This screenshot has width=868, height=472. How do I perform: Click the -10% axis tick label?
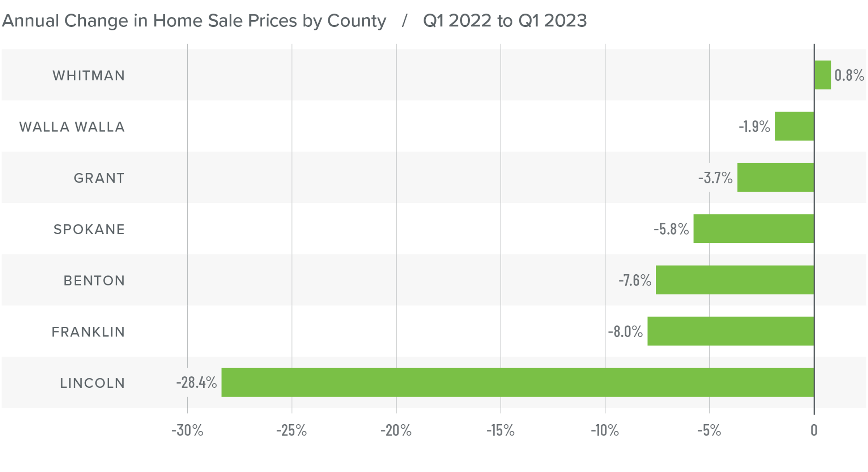pyautogui.click(x=605, y=430)
